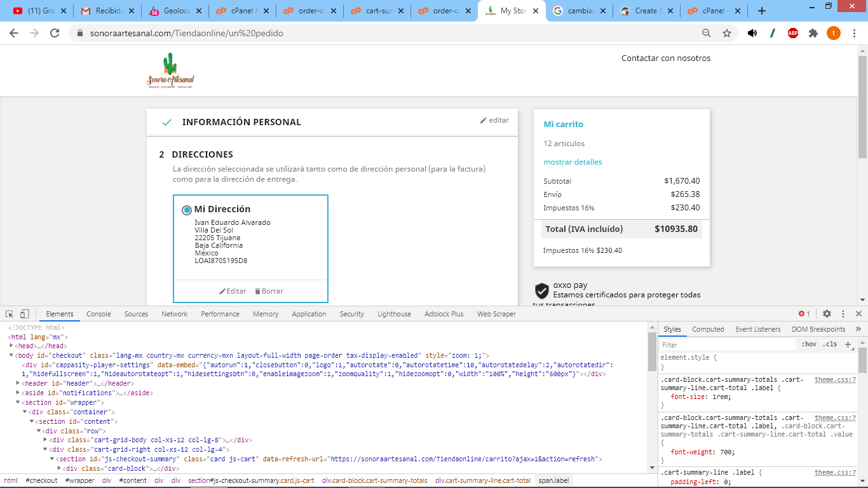Add a new style rule with plus
Viewport: 868px width, 488px height.
pyautogui.click(x=847, y=344)
